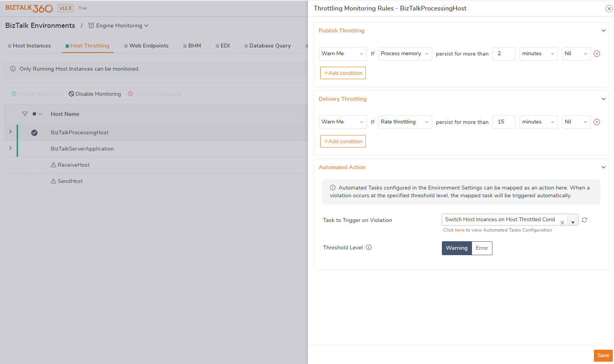Viewport: 614px width, 364px height.
Task: Open the EDI tab
Action: [x=223, y=46]
